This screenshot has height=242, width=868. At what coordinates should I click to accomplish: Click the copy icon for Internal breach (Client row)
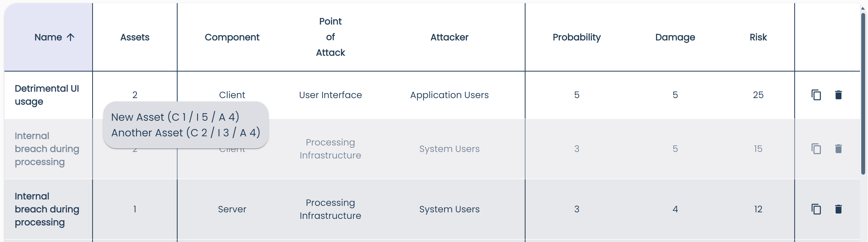click(816, 149)
